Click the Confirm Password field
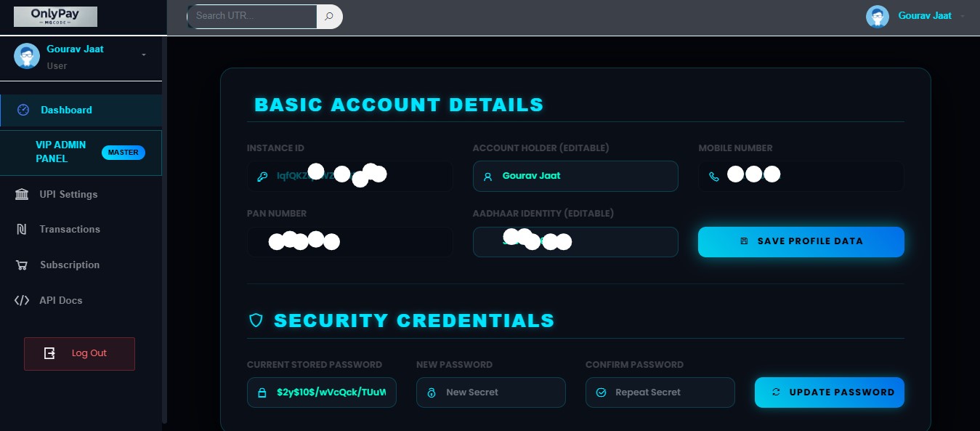Viewport: 980px width, 431px height. [x=660, y=392]
